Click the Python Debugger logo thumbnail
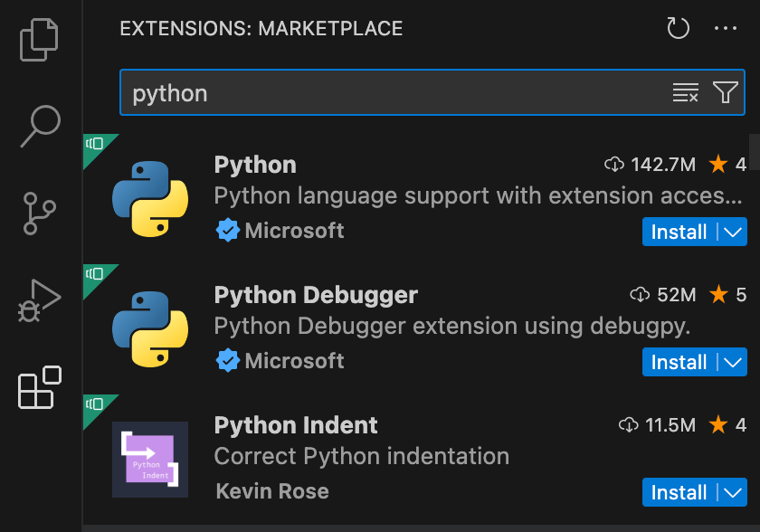760x532 pixels. [x=150, y=329]
